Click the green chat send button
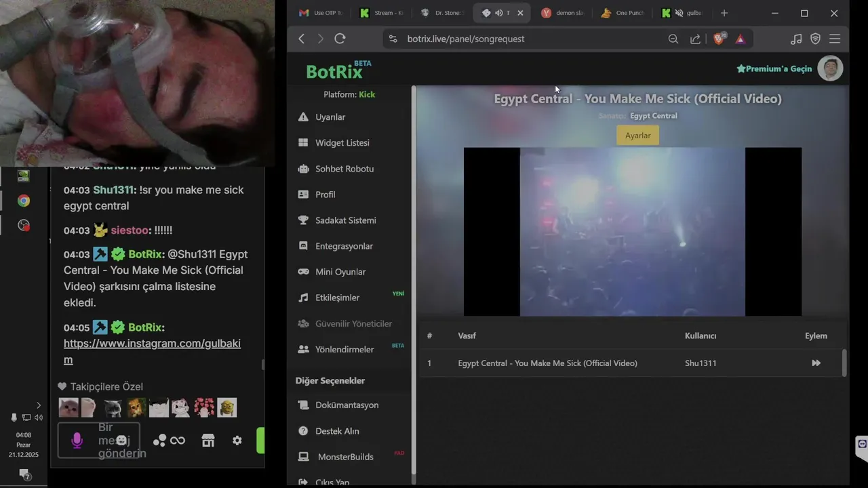This screenshot has width=868, height=488. click(260, 441)
